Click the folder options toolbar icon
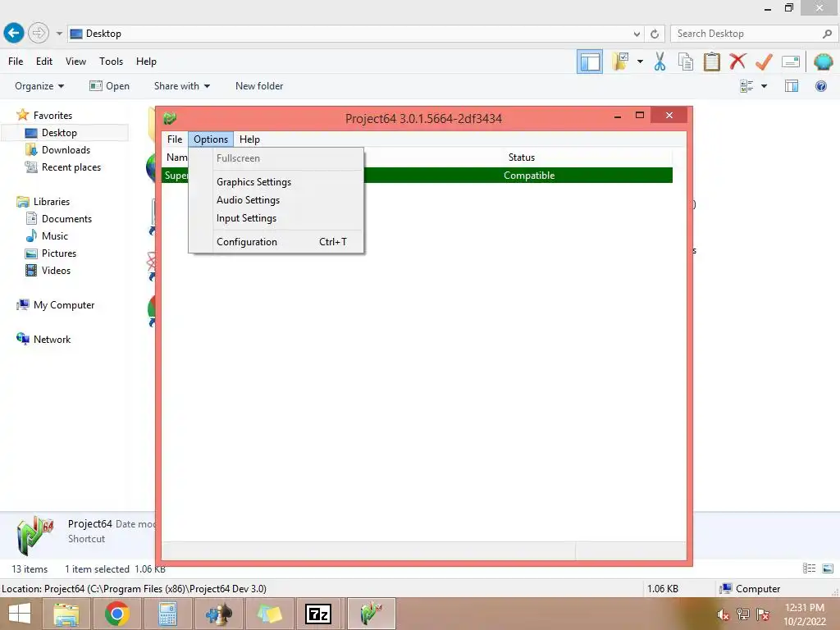The height and width of the screenshot is (630, 840). tap(621, 62)
